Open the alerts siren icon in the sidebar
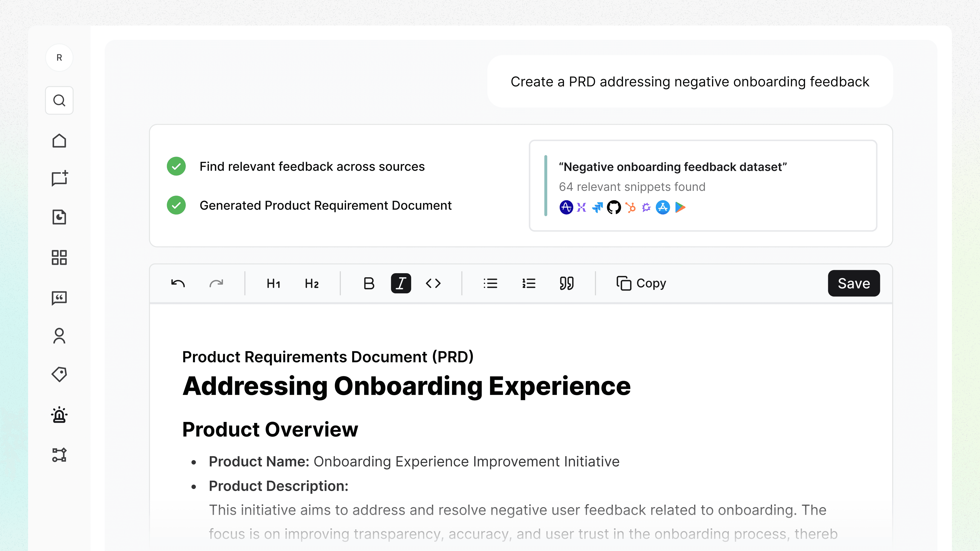 coord(59,415)
